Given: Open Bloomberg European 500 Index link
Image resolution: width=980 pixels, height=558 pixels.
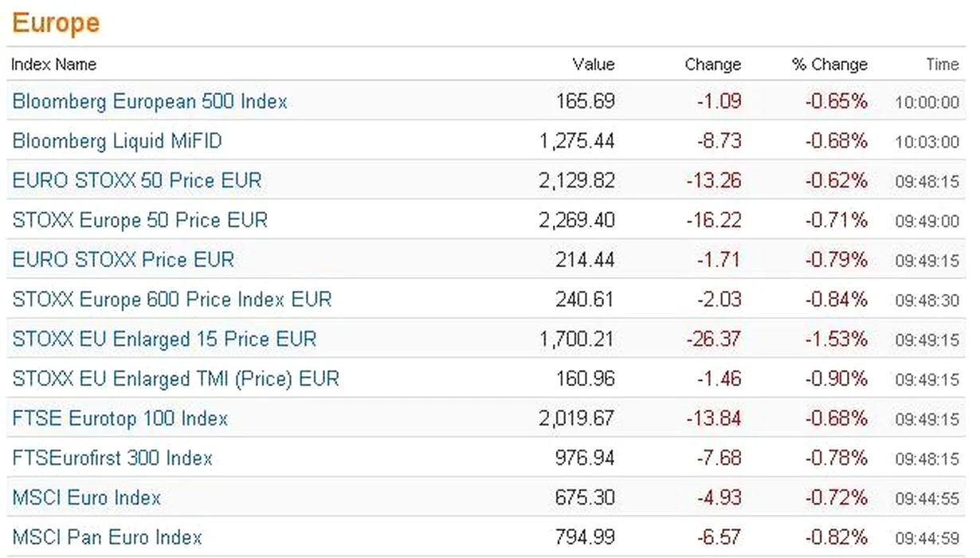Looking at the screenshot, I should [x=150, y=102].
